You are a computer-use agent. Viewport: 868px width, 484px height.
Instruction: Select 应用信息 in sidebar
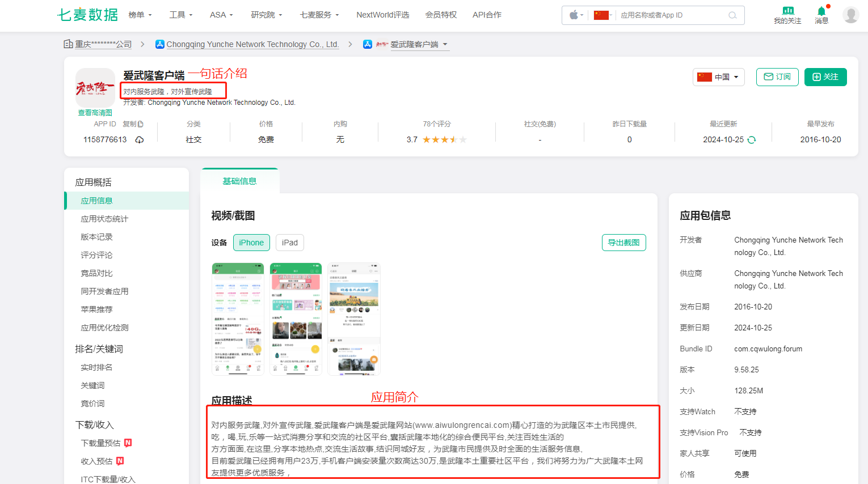[x=127, y=201]
